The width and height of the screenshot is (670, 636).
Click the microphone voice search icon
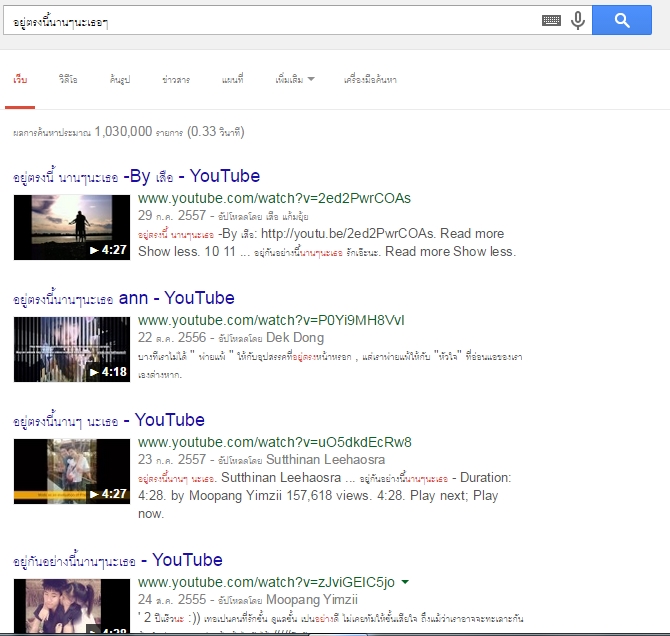click(x=578, y=20)
